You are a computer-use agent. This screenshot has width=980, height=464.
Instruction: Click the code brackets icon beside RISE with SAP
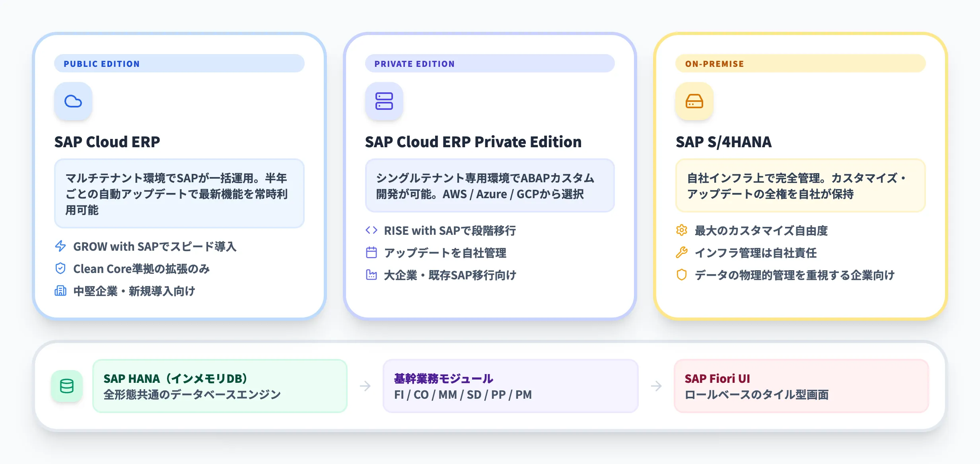[x=371, y=230]
